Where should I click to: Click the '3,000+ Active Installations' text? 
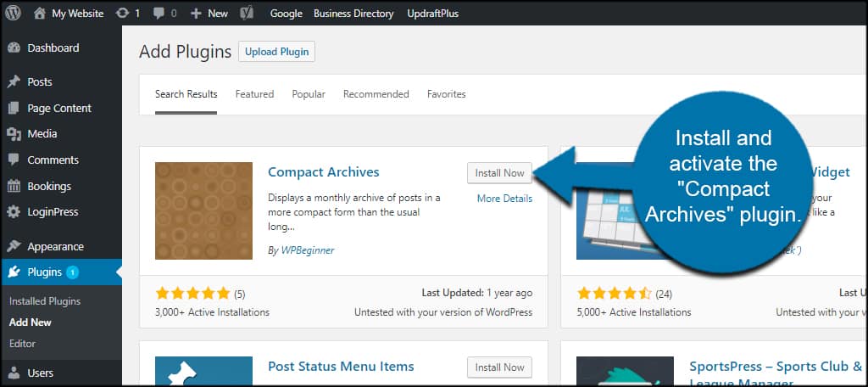[x=212, y=312]
